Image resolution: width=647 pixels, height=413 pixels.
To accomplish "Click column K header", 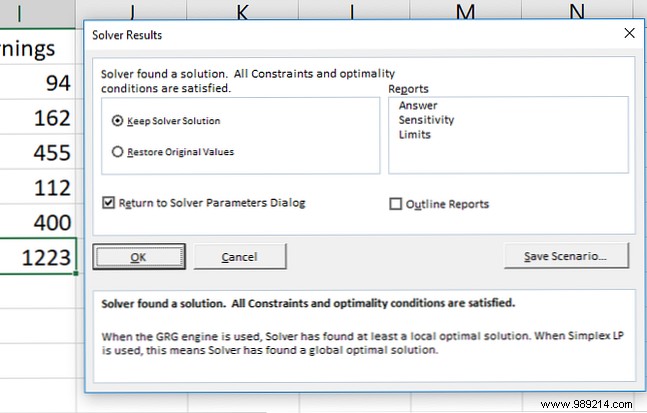I will click(x=243, y=10).
